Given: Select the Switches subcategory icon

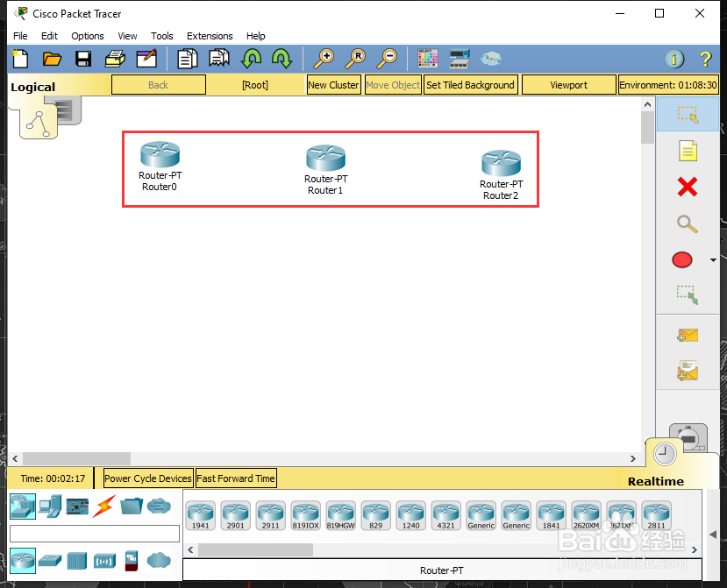Looking at the screenshot, I should pyautogui.click(x=50, y=561).
